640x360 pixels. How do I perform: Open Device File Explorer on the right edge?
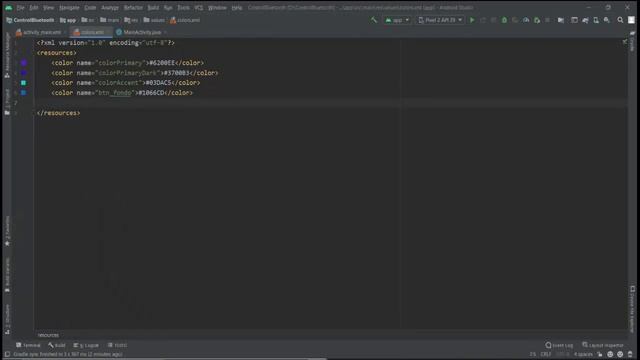(x=632, y=309)
